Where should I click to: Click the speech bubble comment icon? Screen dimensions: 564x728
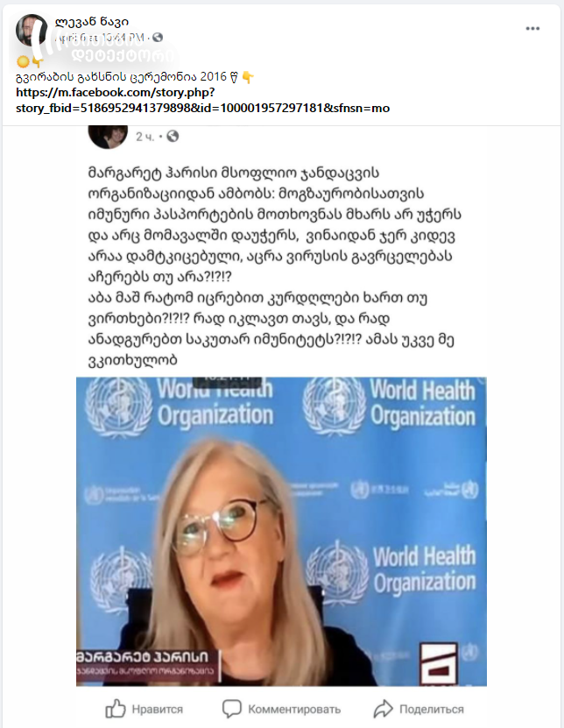click(232, 709)
